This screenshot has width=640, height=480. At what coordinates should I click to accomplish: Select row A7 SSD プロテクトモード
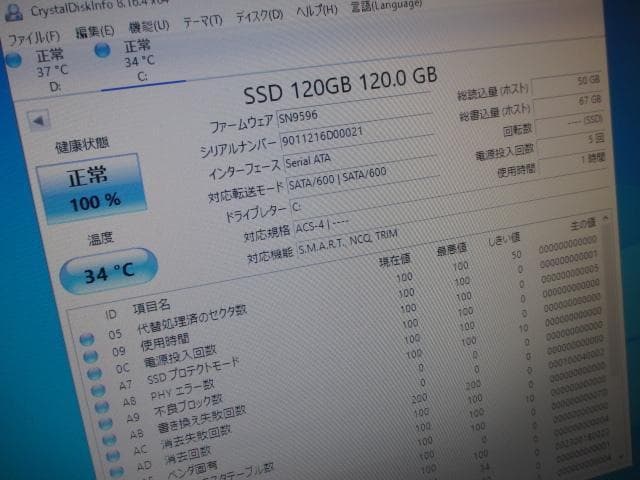[x=348, y=340]
